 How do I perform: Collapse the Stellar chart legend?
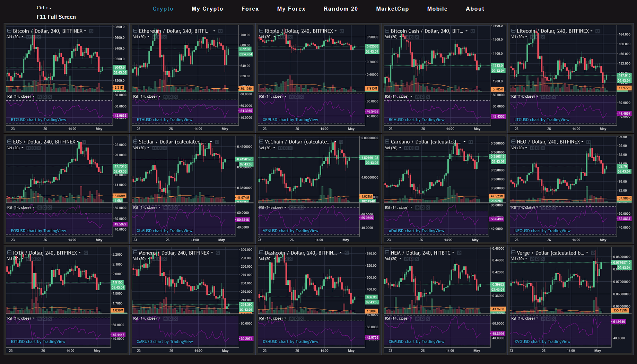136,142
